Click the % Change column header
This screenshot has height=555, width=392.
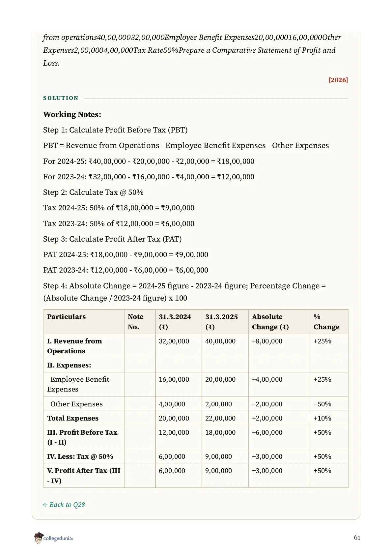click(x=326, y=322)
